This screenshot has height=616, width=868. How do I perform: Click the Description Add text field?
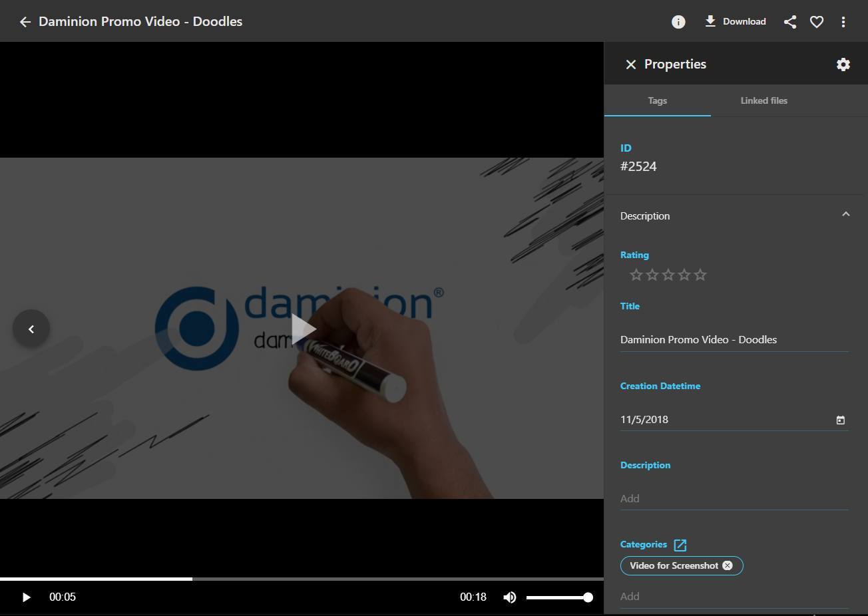click(x=734, y=498)
